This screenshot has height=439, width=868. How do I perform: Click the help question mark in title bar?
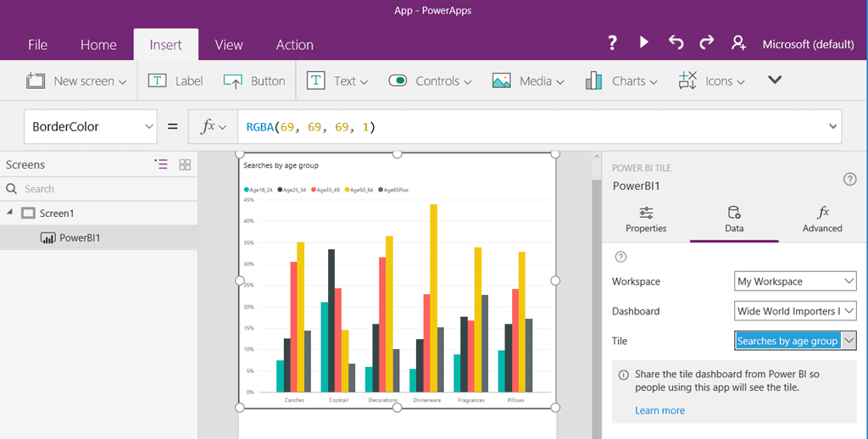pos(612,43)
